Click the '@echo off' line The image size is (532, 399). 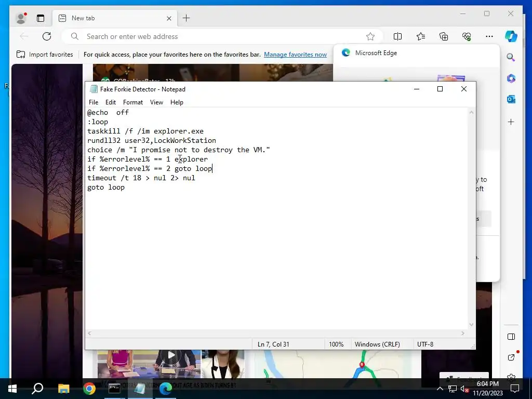[x=108, y=112]
